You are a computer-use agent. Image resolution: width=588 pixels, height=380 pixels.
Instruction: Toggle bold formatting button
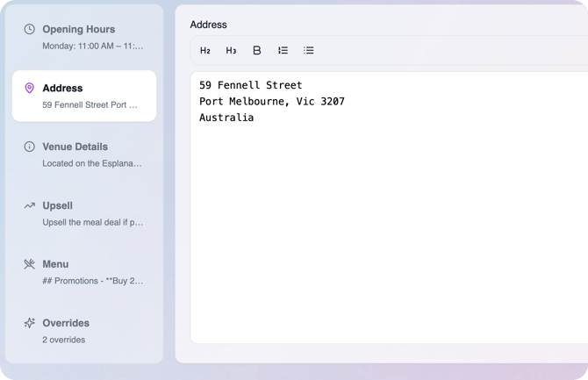point(257,50)
